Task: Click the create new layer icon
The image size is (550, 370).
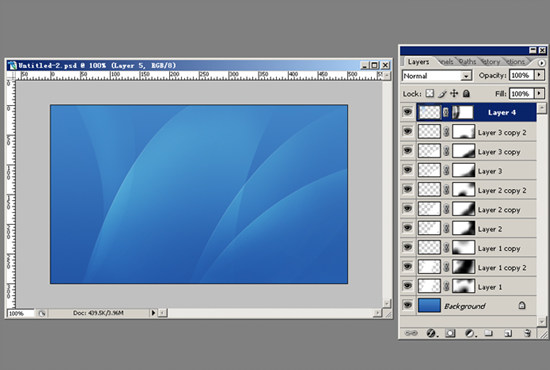Action: tap(508, 333)
